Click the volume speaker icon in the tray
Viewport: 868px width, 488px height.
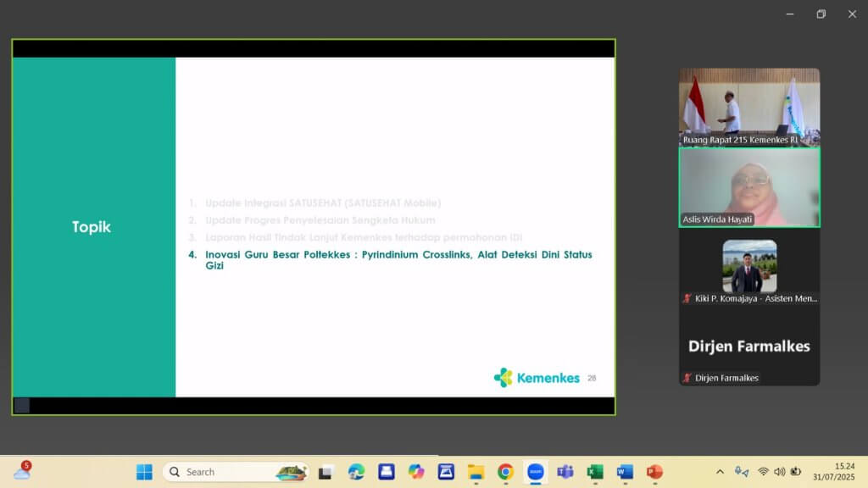pos(779,472)
